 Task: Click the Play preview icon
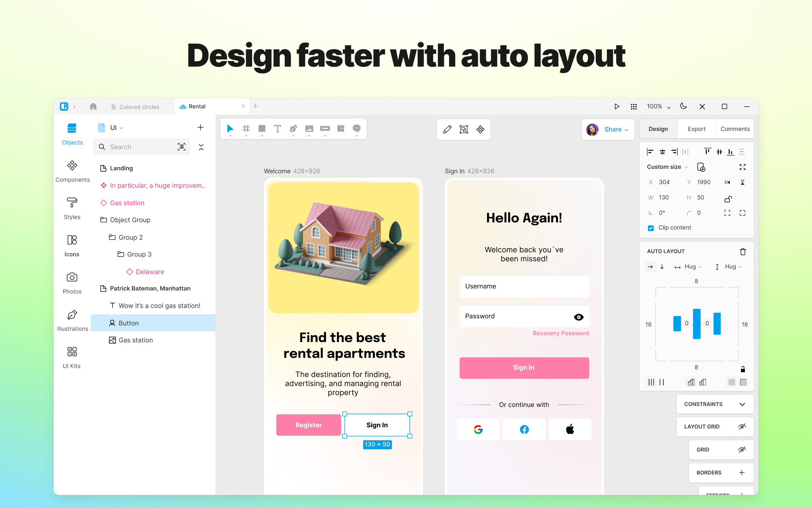617,106
